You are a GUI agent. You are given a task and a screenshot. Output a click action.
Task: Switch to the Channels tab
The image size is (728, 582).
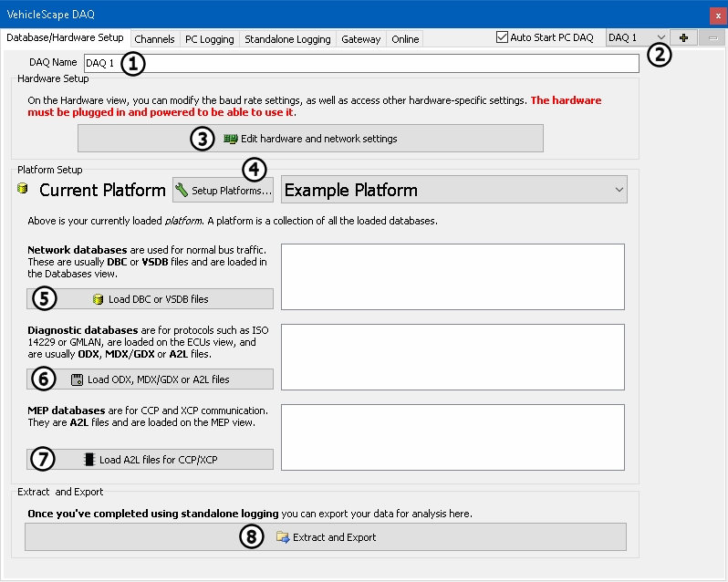point(154,39)
